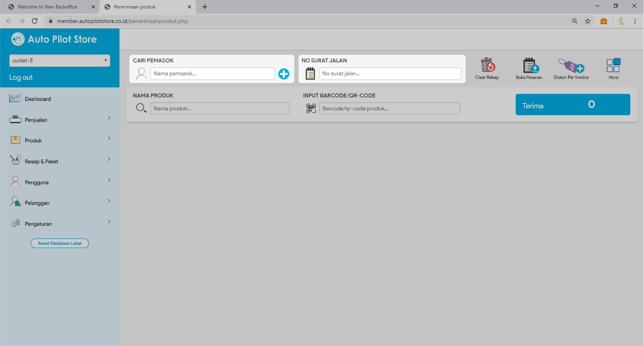The image size is (644, 346).
Task: Click the barcode/QR-code scanner icon
Action: [x=311, y=108]
